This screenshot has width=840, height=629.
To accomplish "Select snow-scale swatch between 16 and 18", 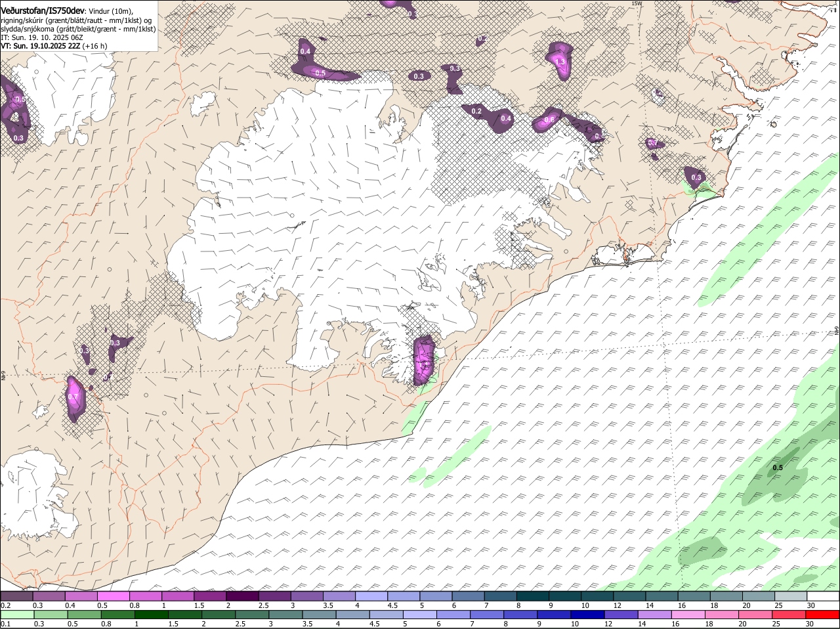I will [x=694, y=596].
